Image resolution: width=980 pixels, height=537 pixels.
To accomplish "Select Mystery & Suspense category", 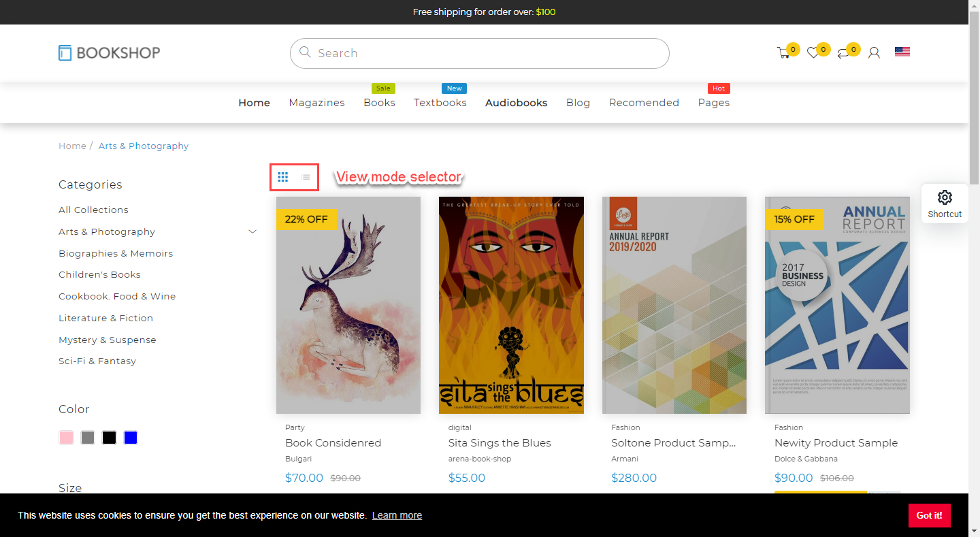I will click(x=108, y=340).
